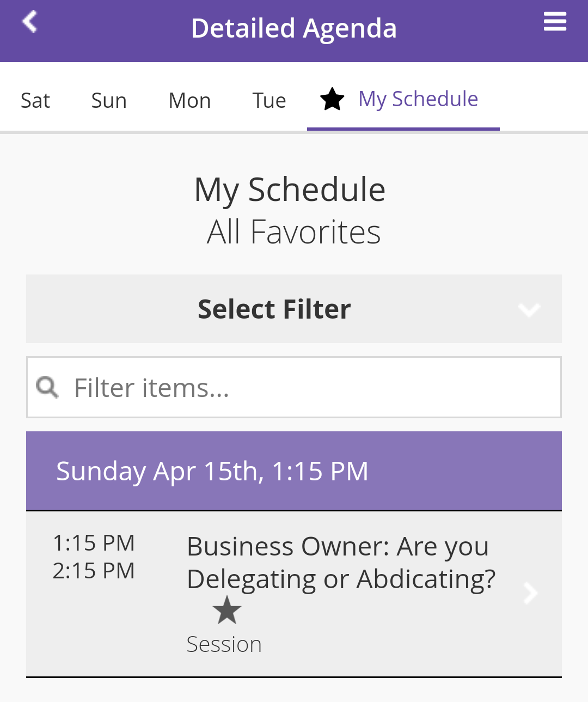Click the All Favorites subheading
Viewport: 588px width, 702px height.
point(294,232)
